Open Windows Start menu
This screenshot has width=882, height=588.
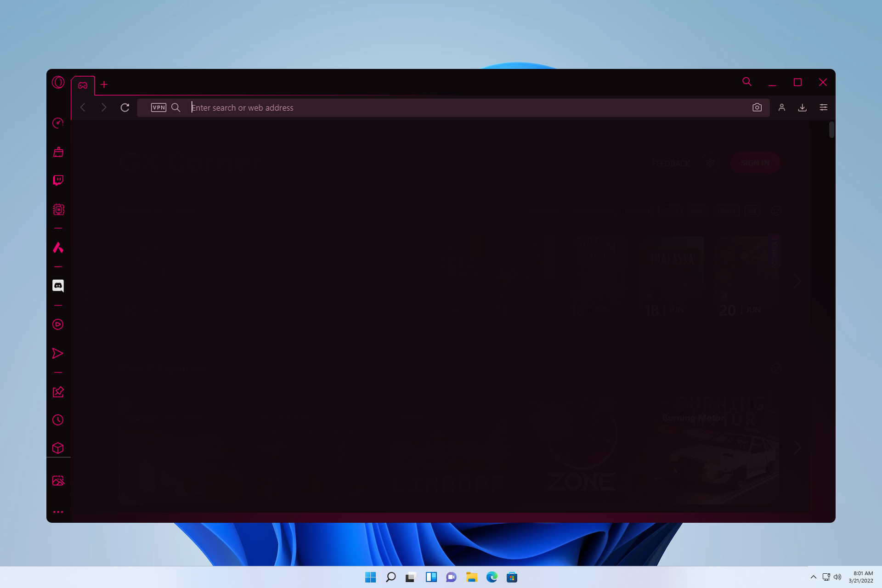(370, 577)
